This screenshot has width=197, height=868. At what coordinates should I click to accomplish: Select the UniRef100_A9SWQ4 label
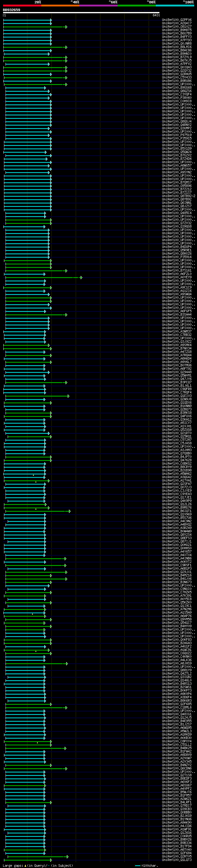177,294
